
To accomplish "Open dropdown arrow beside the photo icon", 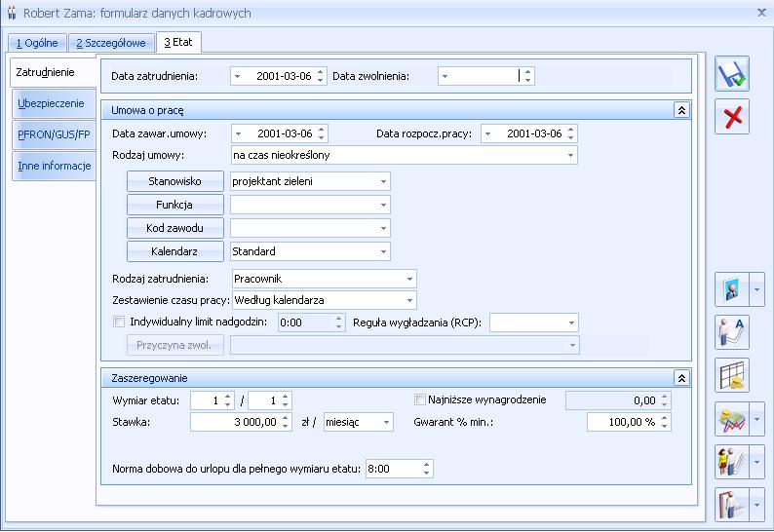I will 757,289.
